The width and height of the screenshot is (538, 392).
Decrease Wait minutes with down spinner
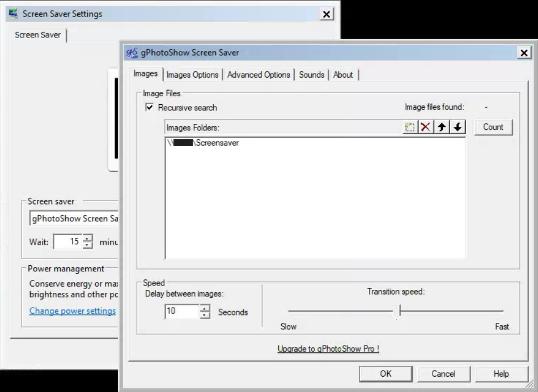tap(88, 245)
